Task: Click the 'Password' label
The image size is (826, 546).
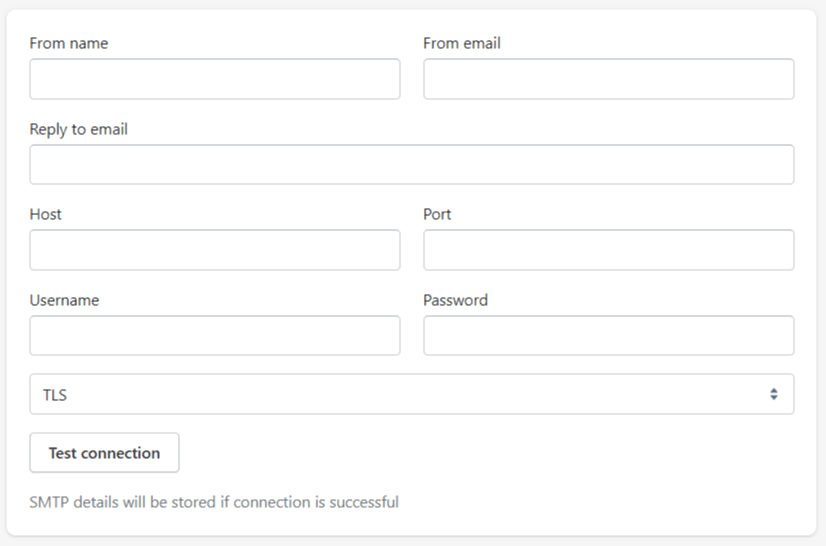Action: click(x=455, y=300)
